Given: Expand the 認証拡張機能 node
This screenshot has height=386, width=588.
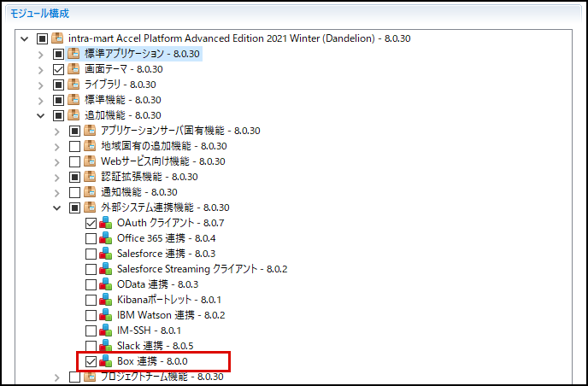Looking at the screenshot, I should pyautogui.click(x=57, y=178).
